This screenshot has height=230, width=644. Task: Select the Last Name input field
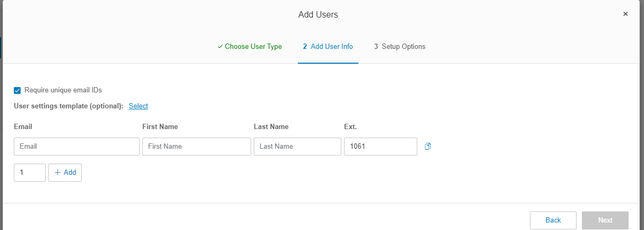click(297, 147)
